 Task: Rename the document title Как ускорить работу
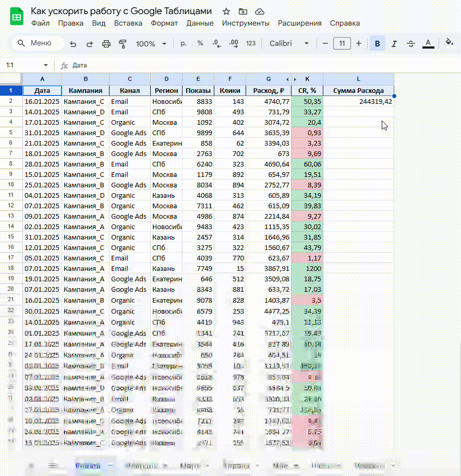(x=122, y=11)
